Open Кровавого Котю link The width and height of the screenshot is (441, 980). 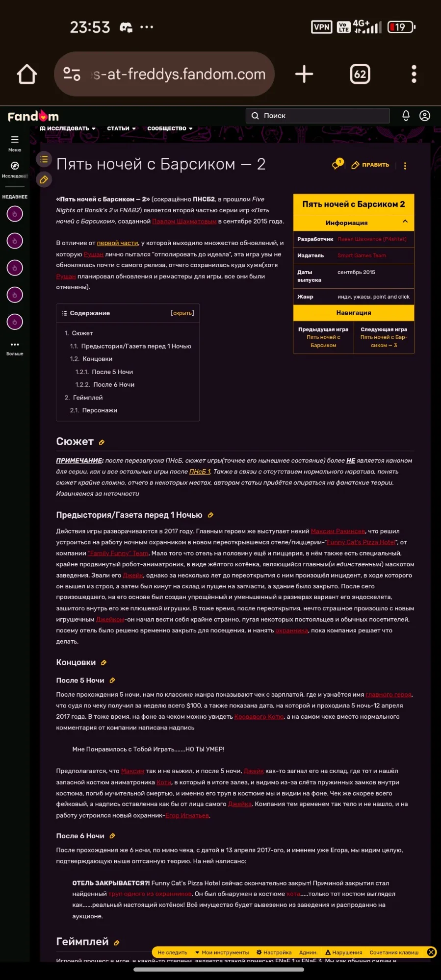(x=259, y=717)
